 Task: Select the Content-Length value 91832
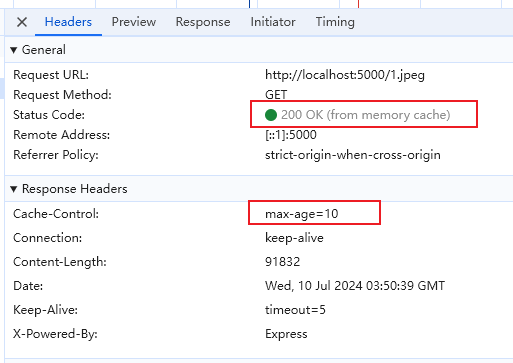pyautogui.click(x=283, y=262)
